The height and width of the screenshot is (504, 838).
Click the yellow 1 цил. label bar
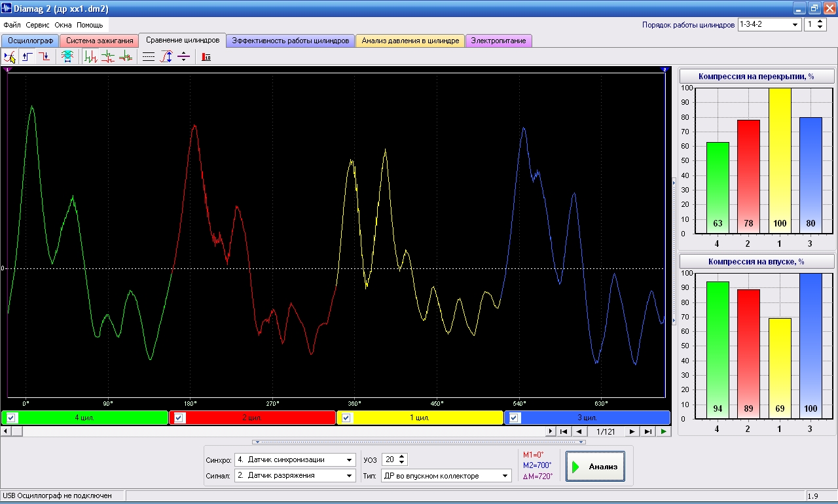tap(420, 418)
